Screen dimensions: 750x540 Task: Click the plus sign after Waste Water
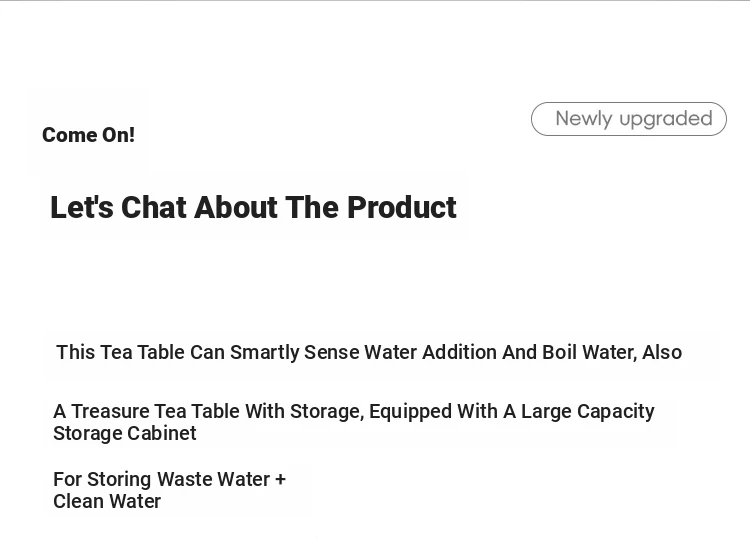pos(280,479)
